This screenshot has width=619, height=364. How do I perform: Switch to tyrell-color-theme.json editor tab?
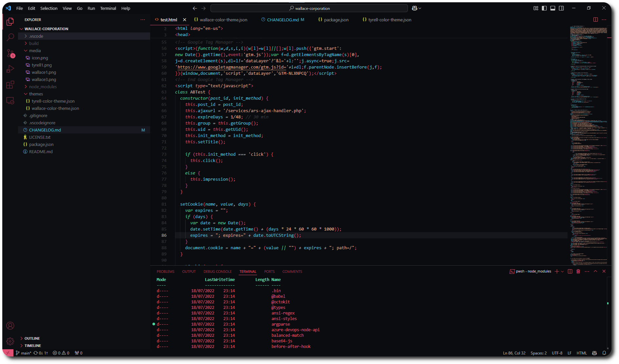(x=387, y=20)
